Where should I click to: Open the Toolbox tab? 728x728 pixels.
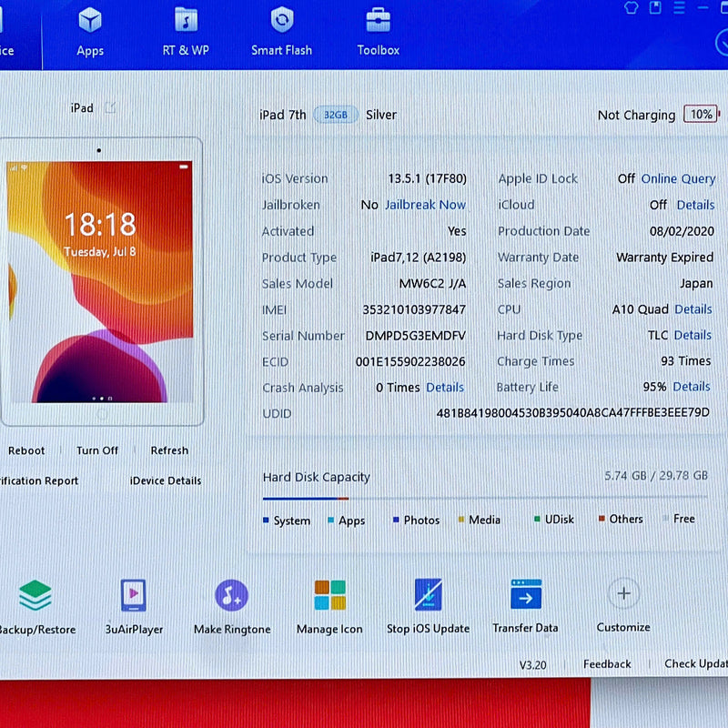point(378,31)
